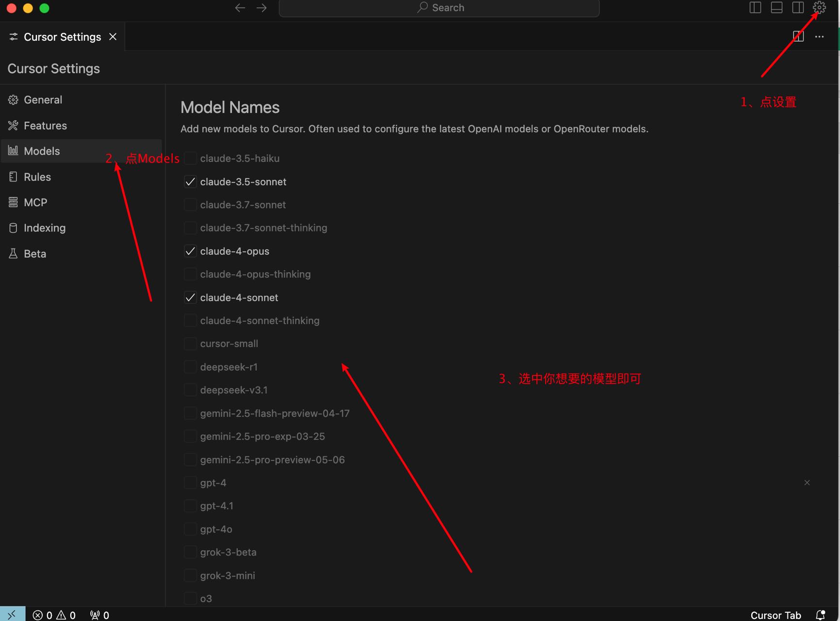Click the Indexing database icon in sidebar
840x621 pixels.
[13, 228]
